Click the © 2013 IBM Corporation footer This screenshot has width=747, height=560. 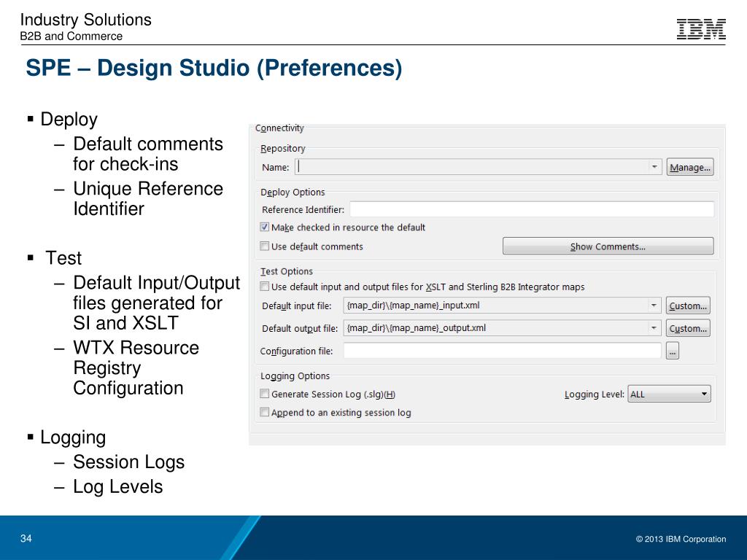681,539
